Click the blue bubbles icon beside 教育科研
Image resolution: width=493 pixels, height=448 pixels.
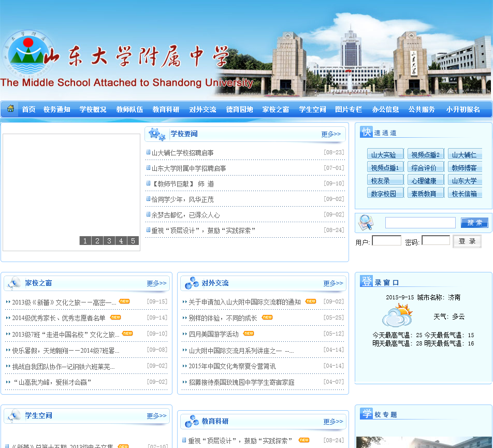tap(192, 421)
